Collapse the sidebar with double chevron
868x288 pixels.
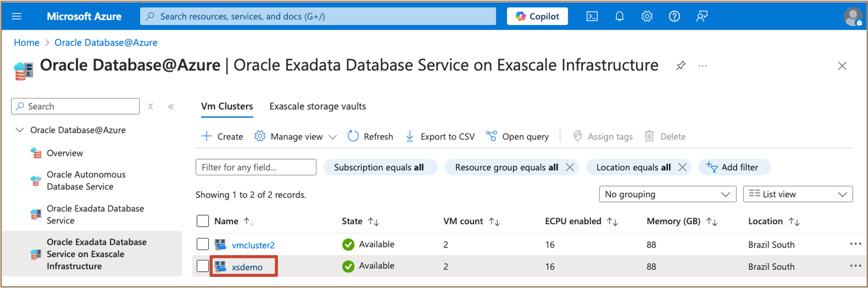pyautogui.click(x=171, y=107)
